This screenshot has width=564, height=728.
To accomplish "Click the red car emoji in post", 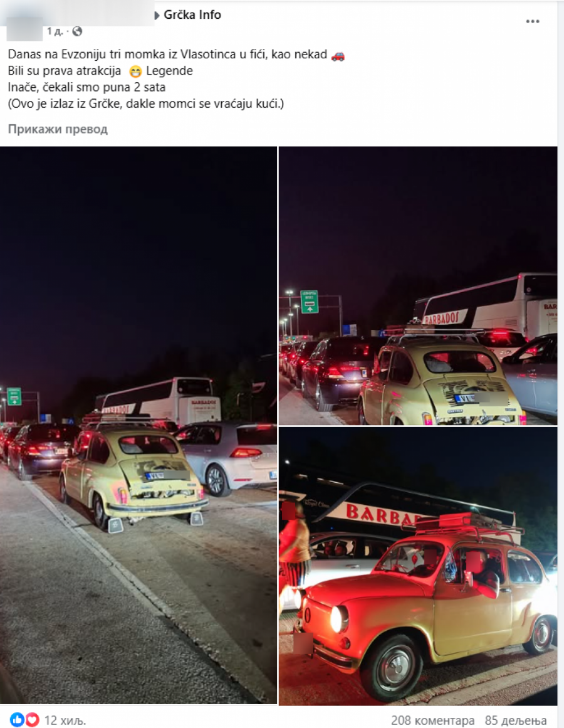I will [338, 55].
